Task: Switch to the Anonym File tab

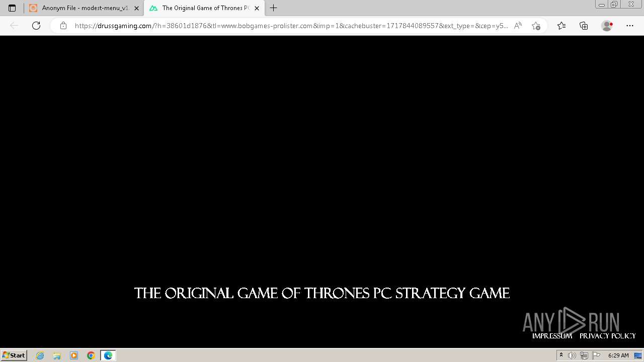Action: [x=84, y=8]
